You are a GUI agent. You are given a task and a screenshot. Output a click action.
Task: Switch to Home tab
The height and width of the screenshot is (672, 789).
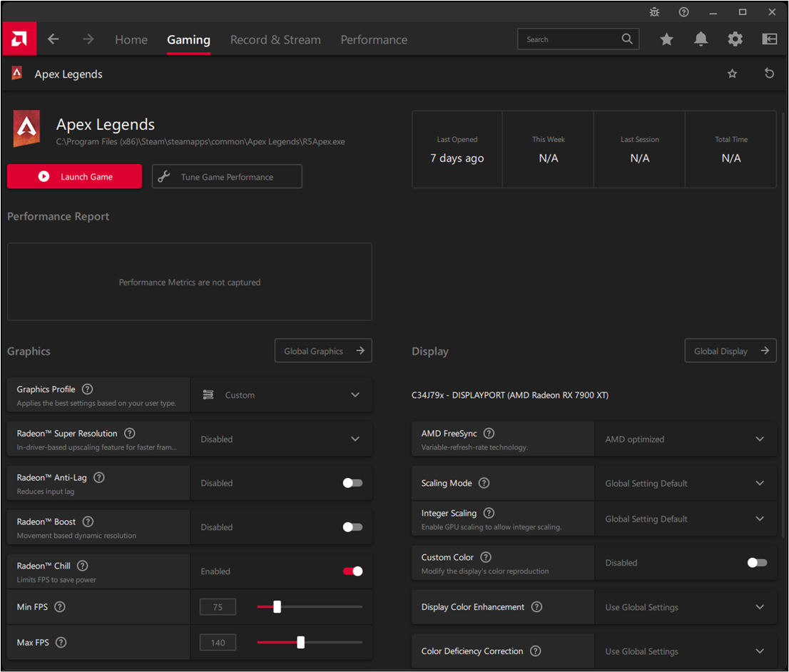coord(131,40)
